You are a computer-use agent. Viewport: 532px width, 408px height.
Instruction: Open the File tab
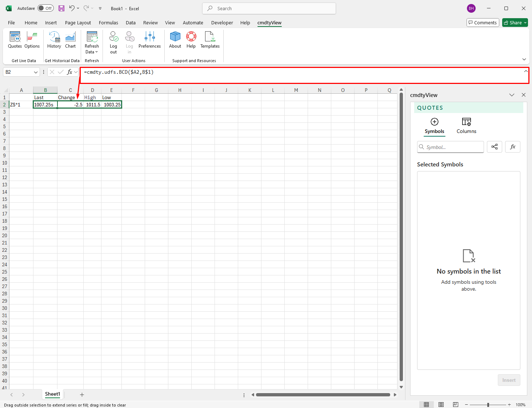(11, 23)
